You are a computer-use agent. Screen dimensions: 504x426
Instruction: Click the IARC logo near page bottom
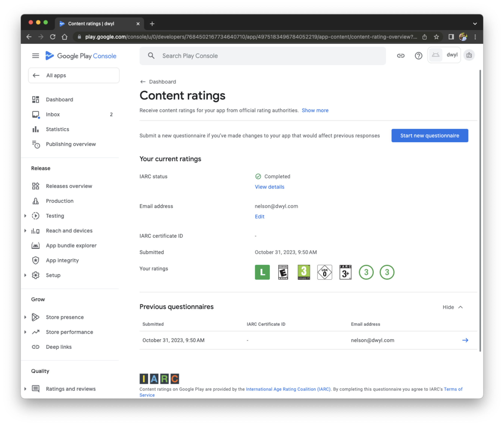(159, 378)
